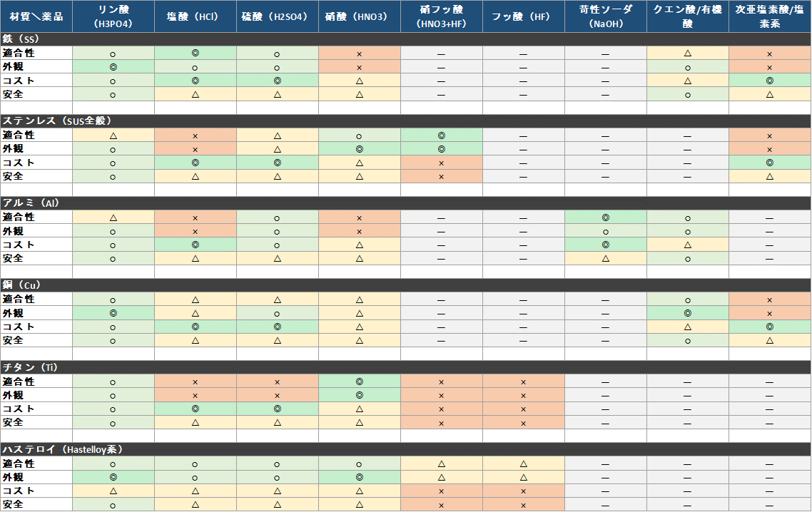Click the ハステロイ (Hastelloy系) section heading

point(63,449)
